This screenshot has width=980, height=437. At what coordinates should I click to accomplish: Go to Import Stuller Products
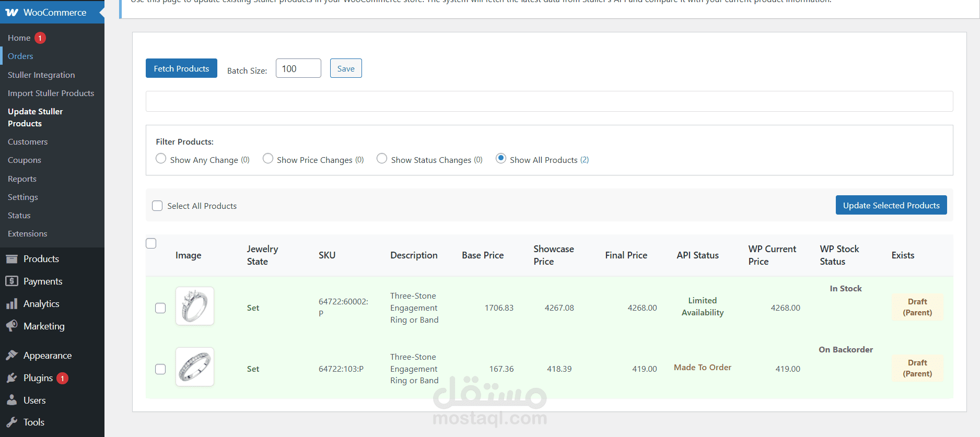point(51,93)
